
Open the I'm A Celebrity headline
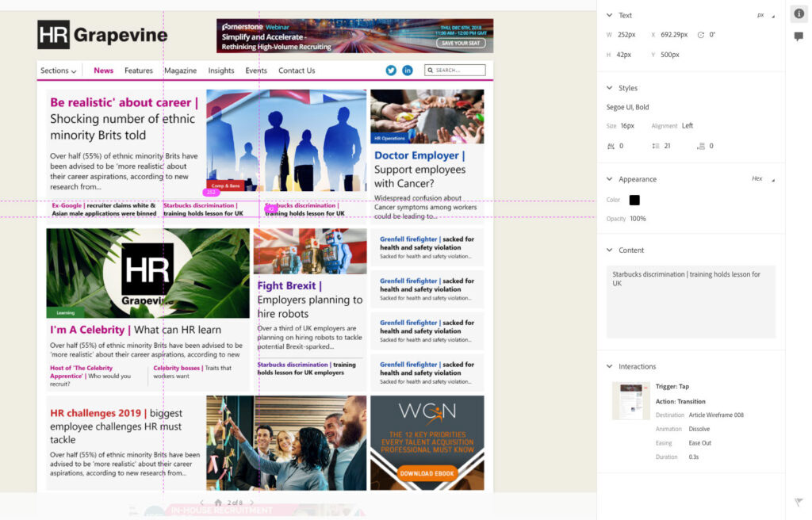(136, 330)
